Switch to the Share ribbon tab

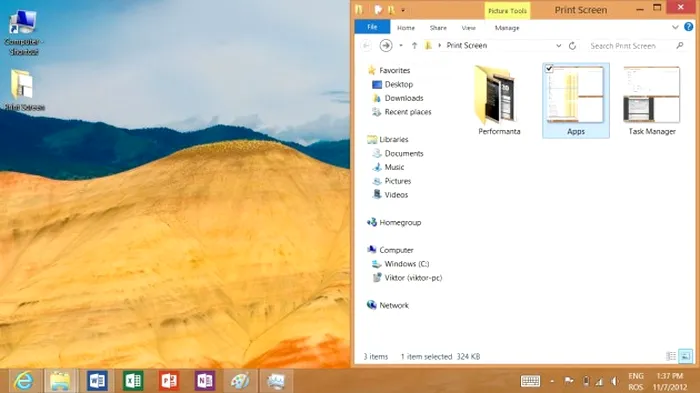coord(438,28)
